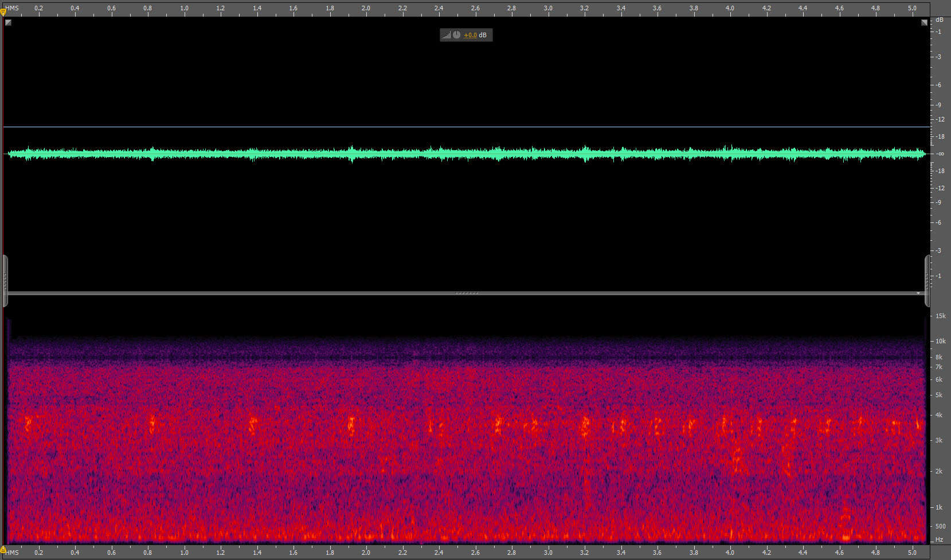Screen dimensions: 951x560
Task: Click the left edge grip handle
Action: (x=5, y=281)
